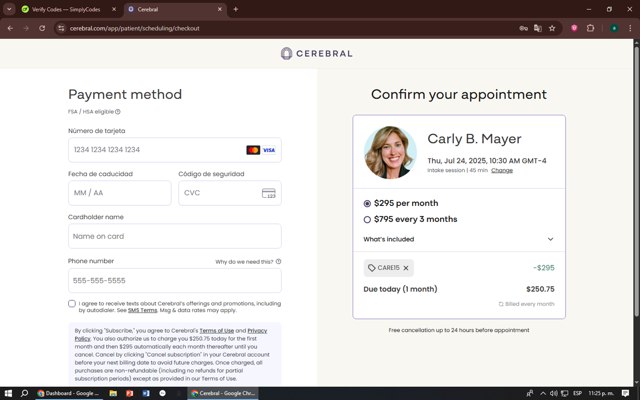
Task: Click the 'Billed every month' note
Action: [526, 304]
